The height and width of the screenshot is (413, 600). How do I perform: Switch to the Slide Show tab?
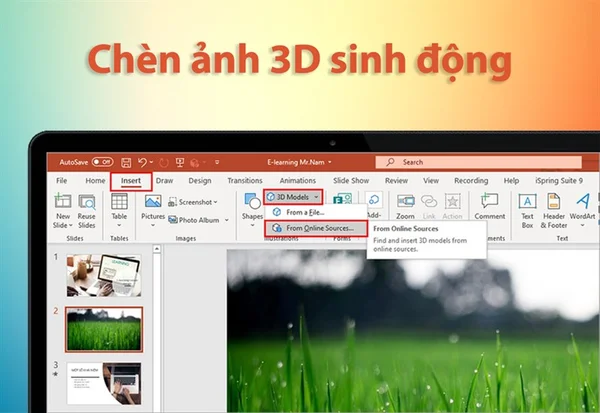pyautogui.click(x=351, y=181)
